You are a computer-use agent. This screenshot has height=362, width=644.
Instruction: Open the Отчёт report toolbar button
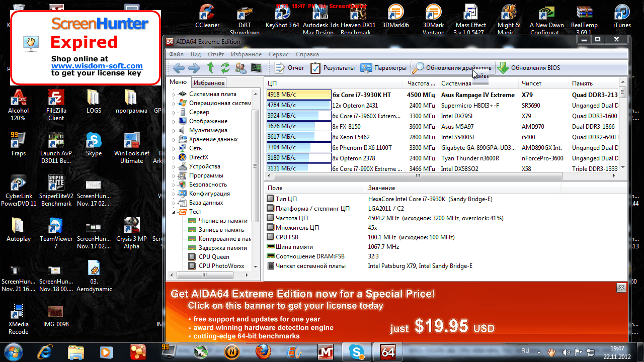coord(289,68)
